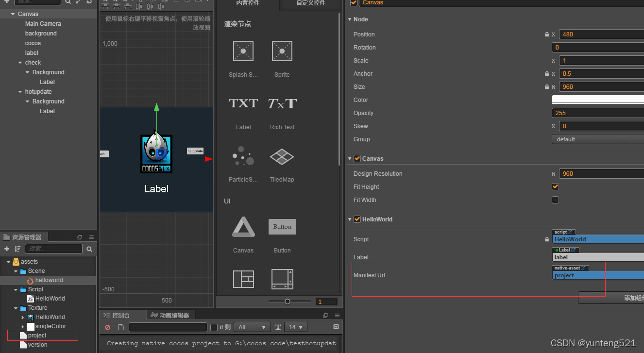Click the hotupdate button in scene
The width and height of the screenshot is (644, 353).
click(x=195, y=151)
